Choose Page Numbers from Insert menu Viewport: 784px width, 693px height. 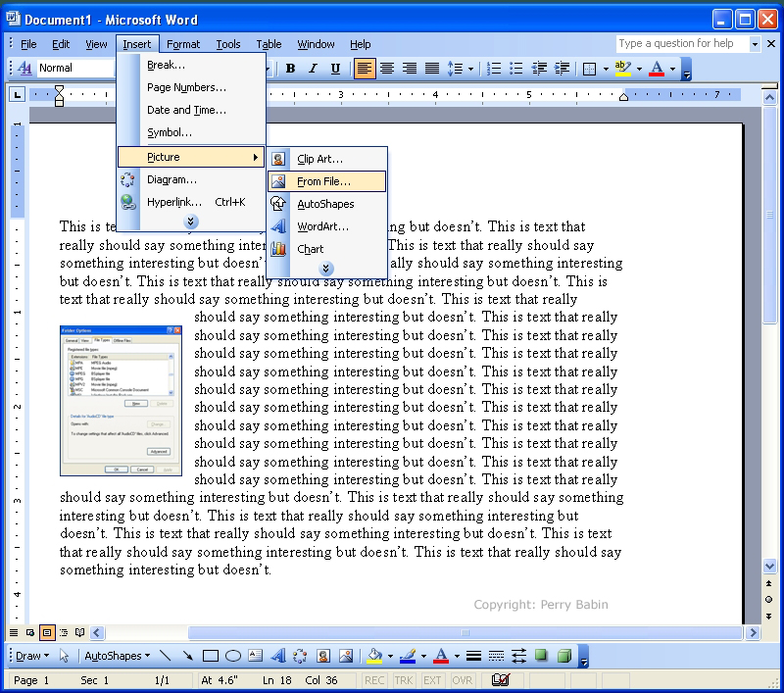click(191, 87)
